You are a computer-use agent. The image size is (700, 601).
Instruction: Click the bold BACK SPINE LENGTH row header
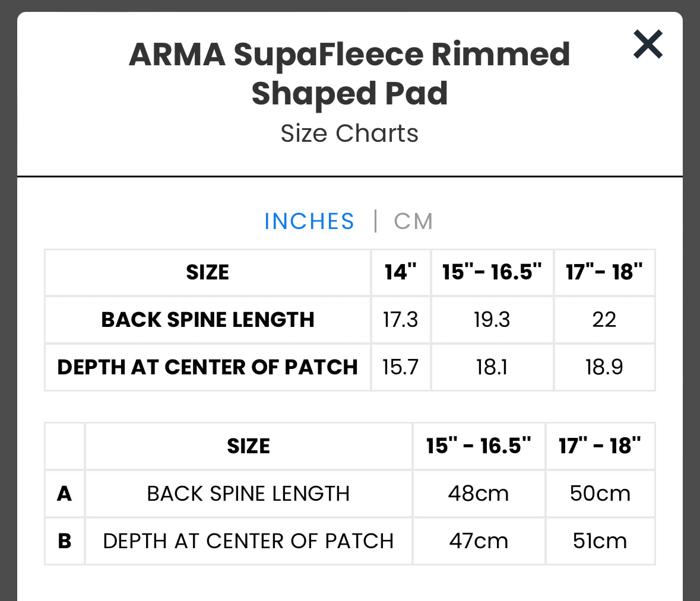[207, 320]
